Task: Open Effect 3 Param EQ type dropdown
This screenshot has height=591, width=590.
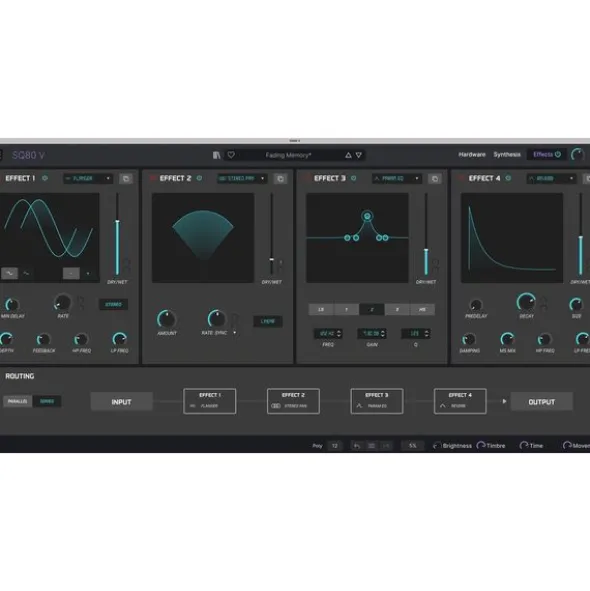Action: (397, 178)
